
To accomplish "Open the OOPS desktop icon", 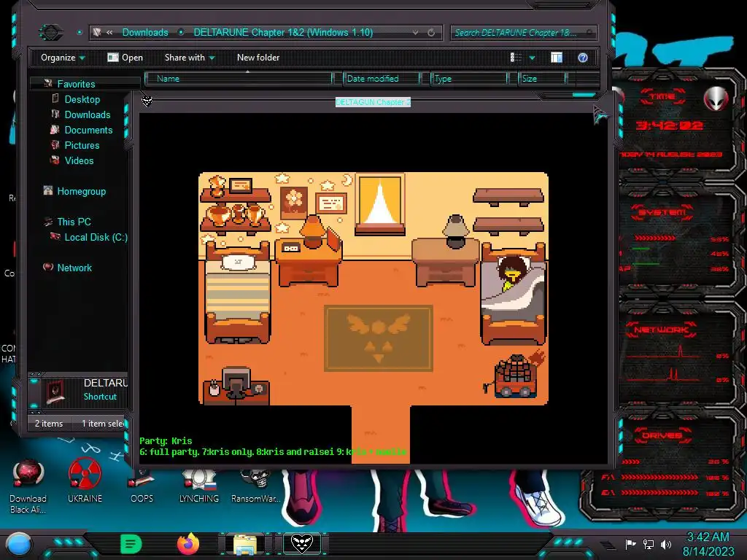I will [x=142, y=486].
